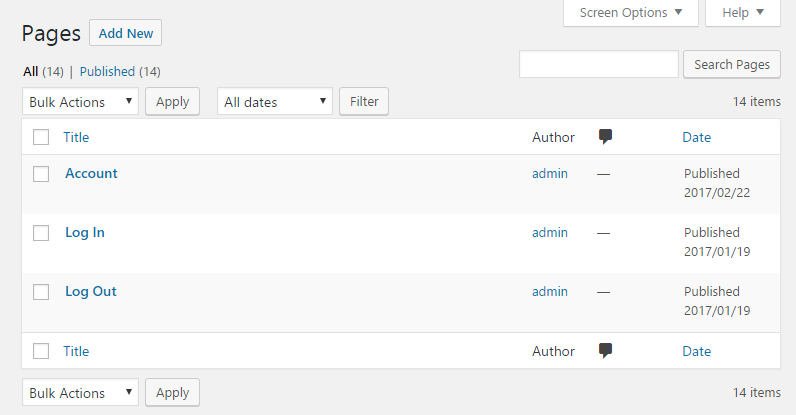Screen dimensions: 796x415
Task: Expand the Screen Options panel
Action: 631,13
